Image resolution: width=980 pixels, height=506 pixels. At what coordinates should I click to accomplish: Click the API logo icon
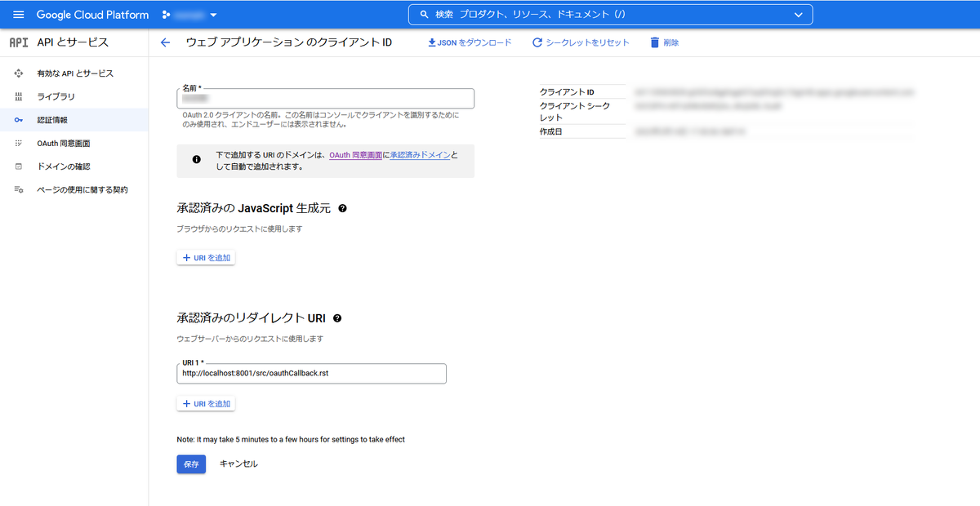coord(19,42)
